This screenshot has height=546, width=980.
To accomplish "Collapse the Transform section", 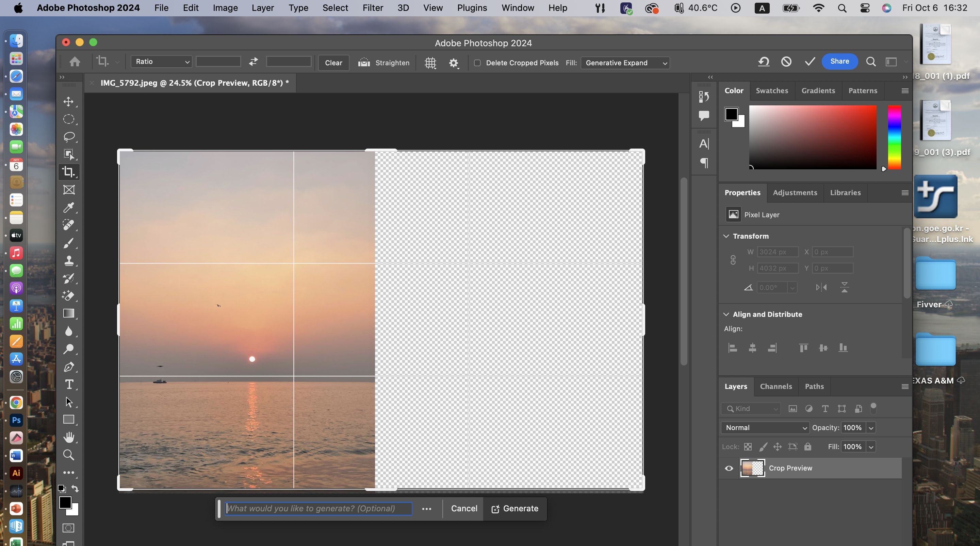I will tap(726, 236).
